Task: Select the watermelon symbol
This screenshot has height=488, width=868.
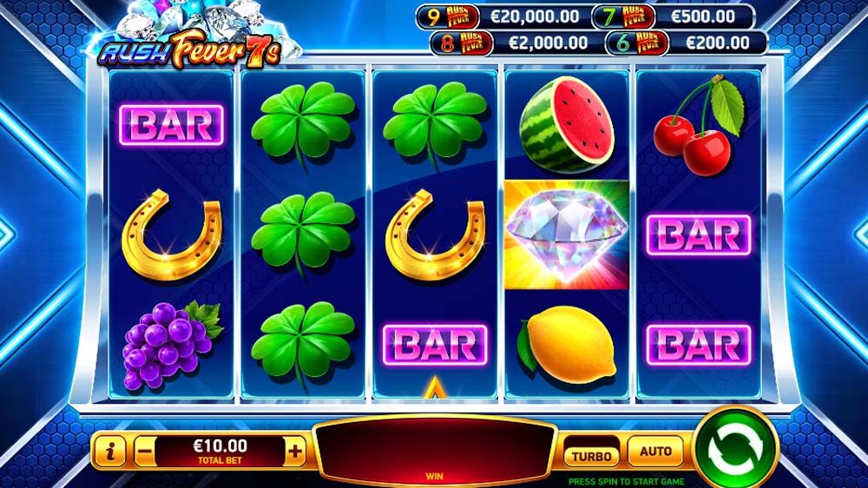Action: point(567,125)
